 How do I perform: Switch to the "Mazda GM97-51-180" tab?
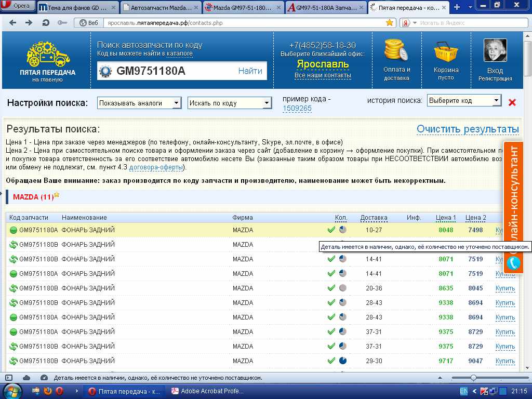243,7
